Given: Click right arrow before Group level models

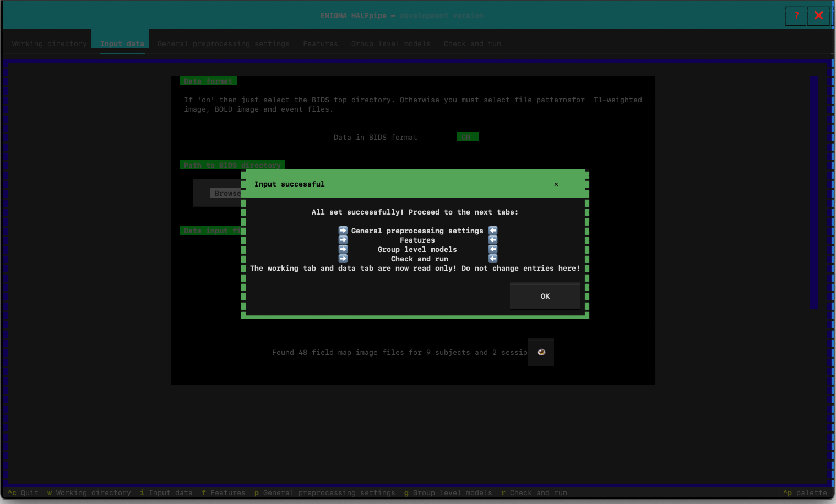Looking at the screenshot, I should (343, 249).
